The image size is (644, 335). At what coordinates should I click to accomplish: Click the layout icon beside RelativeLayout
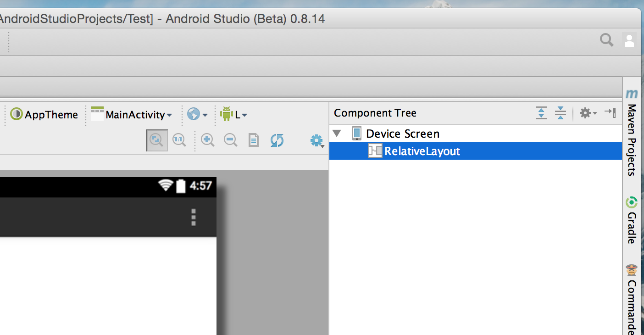pos(375,151)
